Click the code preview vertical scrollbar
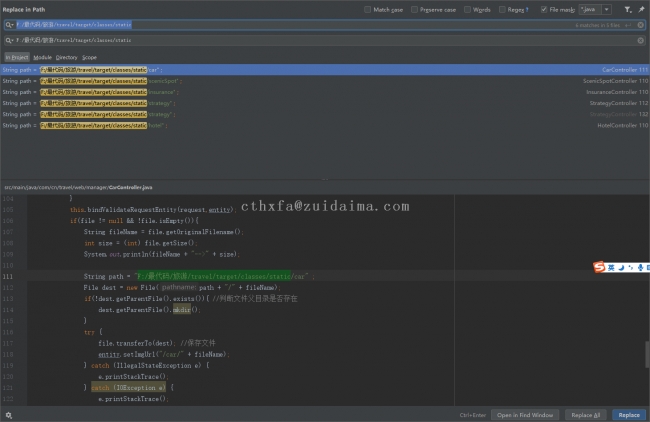This screenshot has height=422, width=650. 646,355
